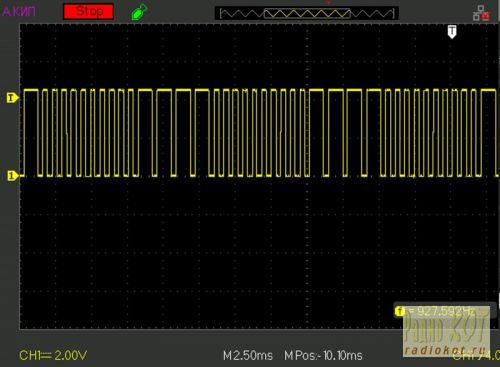Click the highlighted window in waveform memory bar
500x367 pixels.
307,14
